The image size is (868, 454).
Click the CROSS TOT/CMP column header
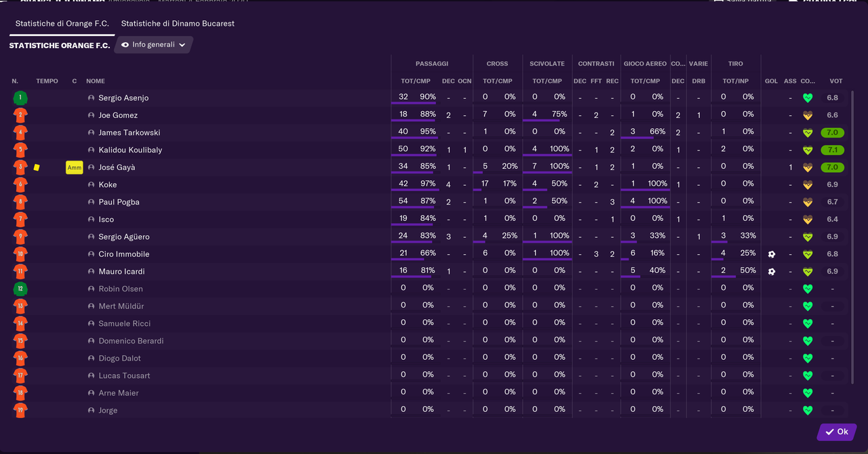tap(498, 81)
